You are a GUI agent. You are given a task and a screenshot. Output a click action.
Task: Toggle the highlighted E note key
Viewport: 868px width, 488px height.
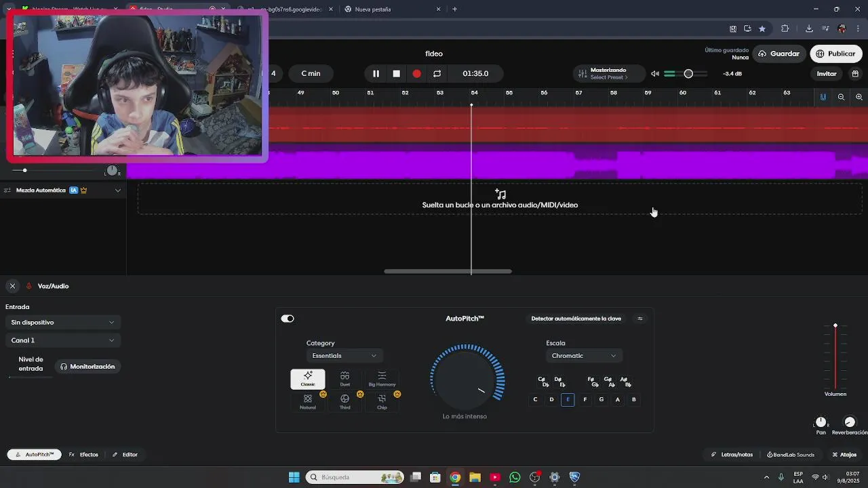(x=568, y=400)
